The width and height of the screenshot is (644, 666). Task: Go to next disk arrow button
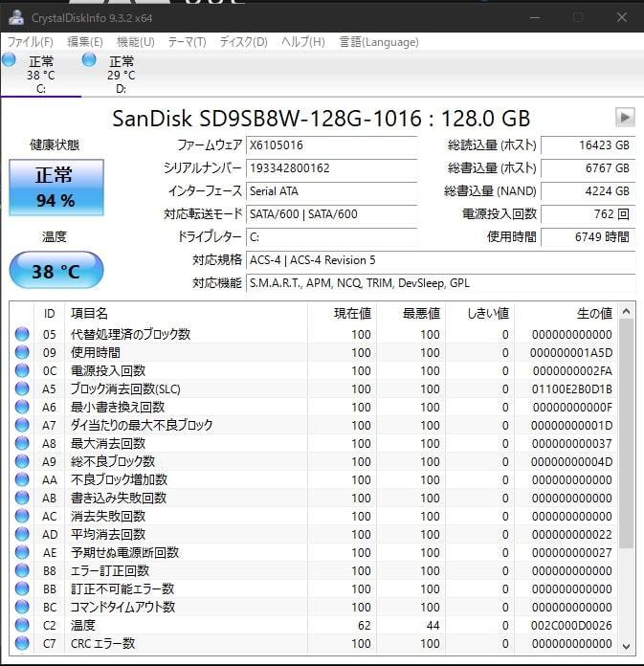point(625,118)
